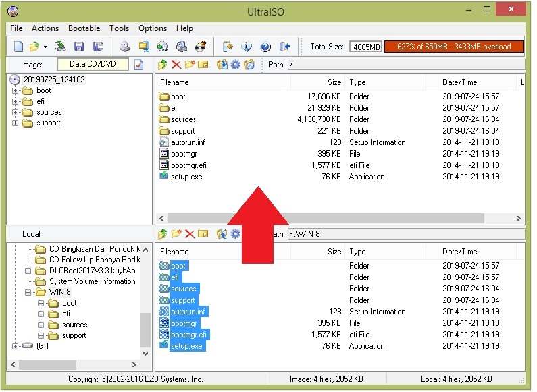Click the Convert disc icon with green arrows

[x=162, y=47]
